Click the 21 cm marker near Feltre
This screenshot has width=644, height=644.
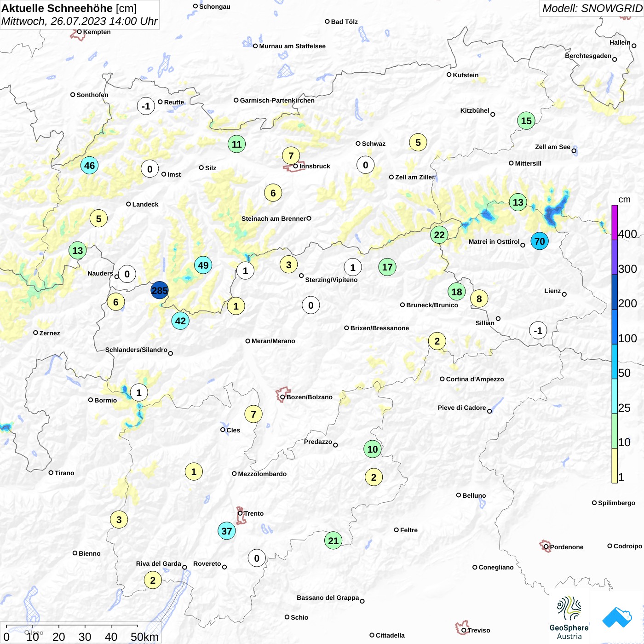[333, 540]
